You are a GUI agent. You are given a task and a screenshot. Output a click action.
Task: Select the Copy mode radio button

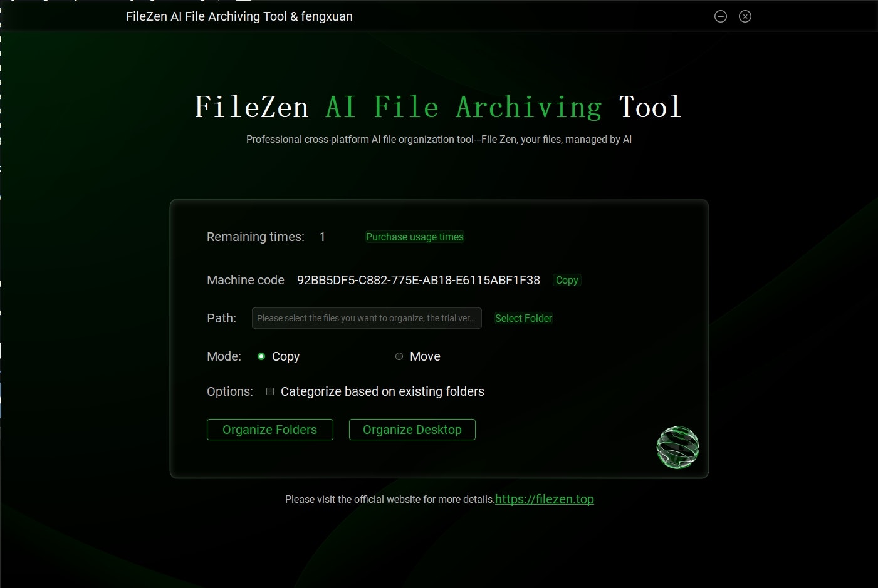261,356
